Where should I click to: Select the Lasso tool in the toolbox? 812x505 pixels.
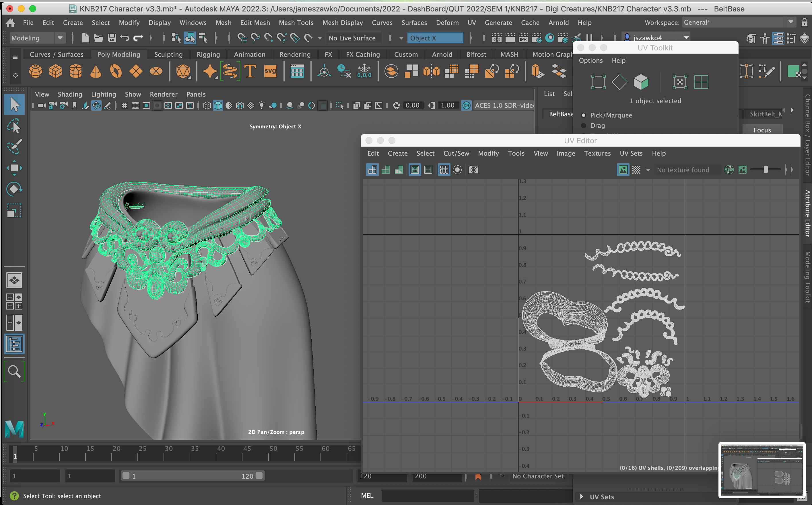(14, 126)
